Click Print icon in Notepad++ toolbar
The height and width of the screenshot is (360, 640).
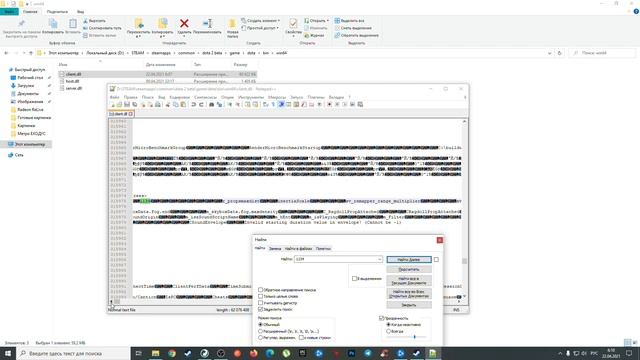[x=158, y=104]
